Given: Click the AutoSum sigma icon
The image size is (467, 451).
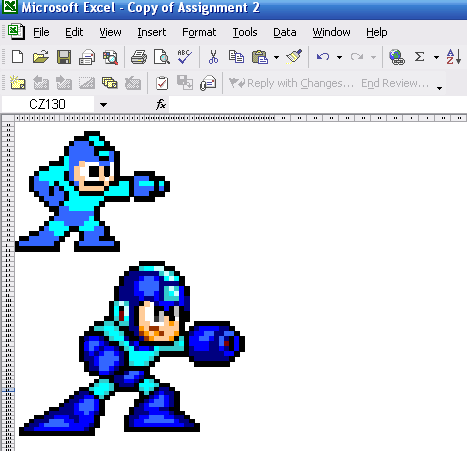Looking at the screenshot, I should click(x=420, y=57).
